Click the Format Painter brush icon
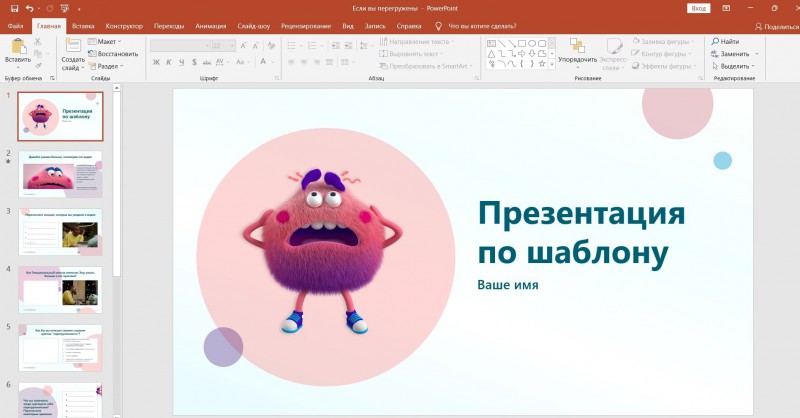Screen dimensions: 800x418 point(38,65)
